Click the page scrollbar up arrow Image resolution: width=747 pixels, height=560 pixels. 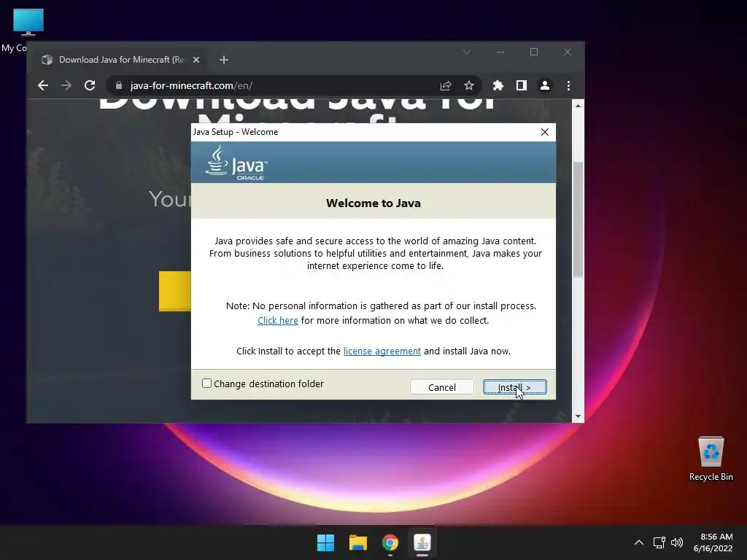coord(578,106)
